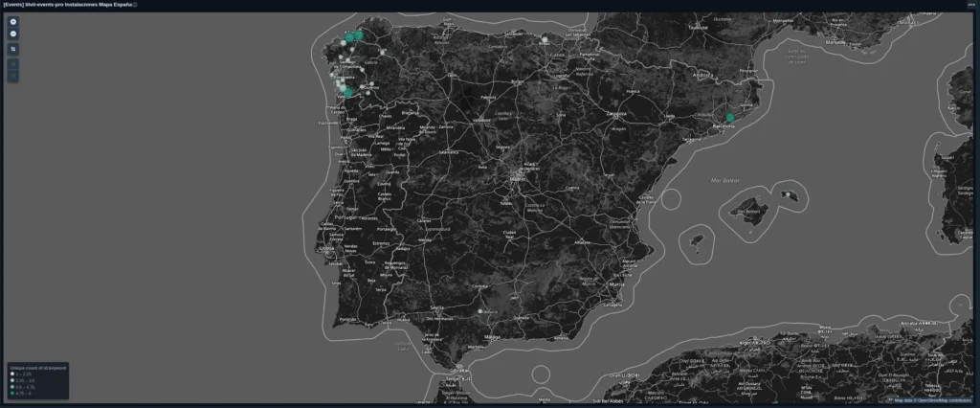980x408 pixels.
Task: Click the first disabled draw tool button
Action: [x=13, y=65]
